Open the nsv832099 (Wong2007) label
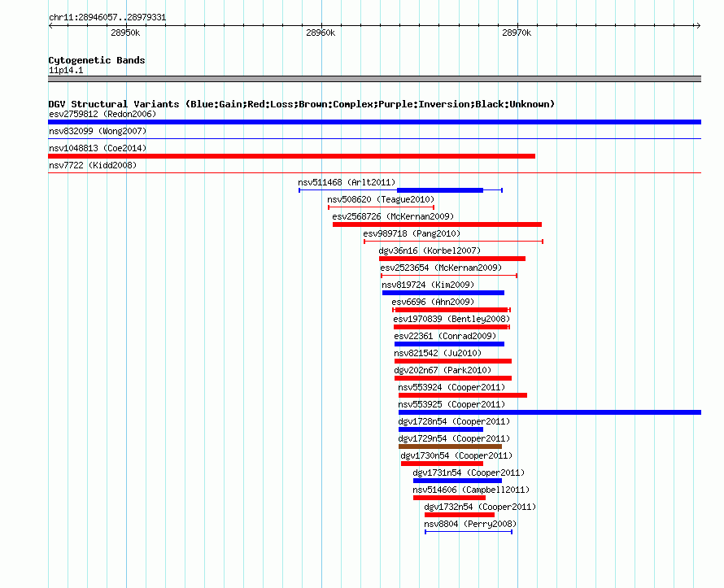 coord(98,131)
